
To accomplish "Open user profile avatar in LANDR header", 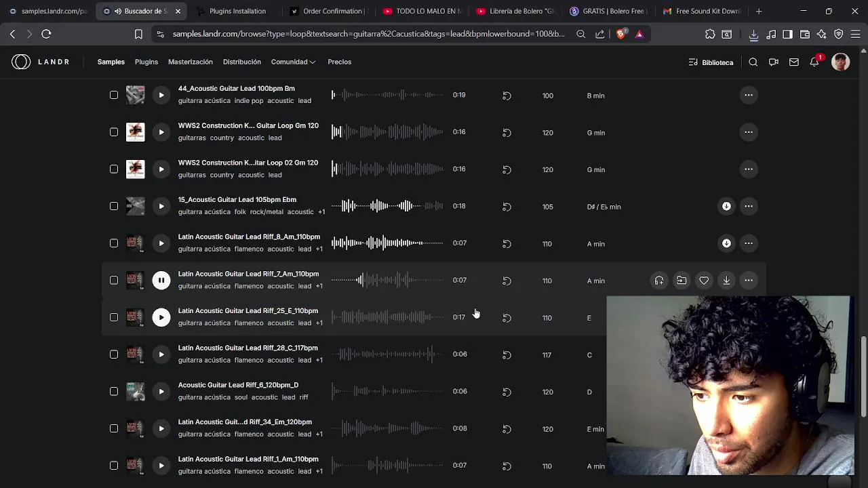I will pyautogui.click(x=841, y=62).
